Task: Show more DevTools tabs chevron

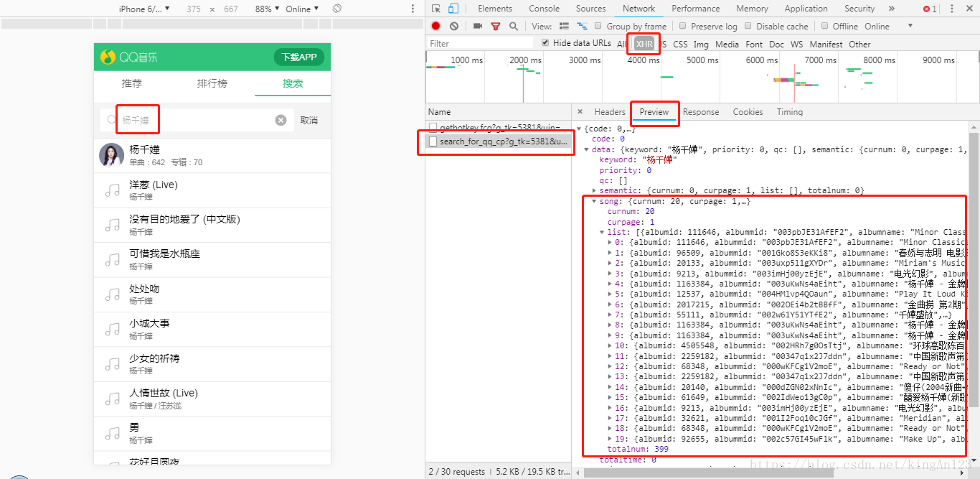Action: click(x=892, y=9)
